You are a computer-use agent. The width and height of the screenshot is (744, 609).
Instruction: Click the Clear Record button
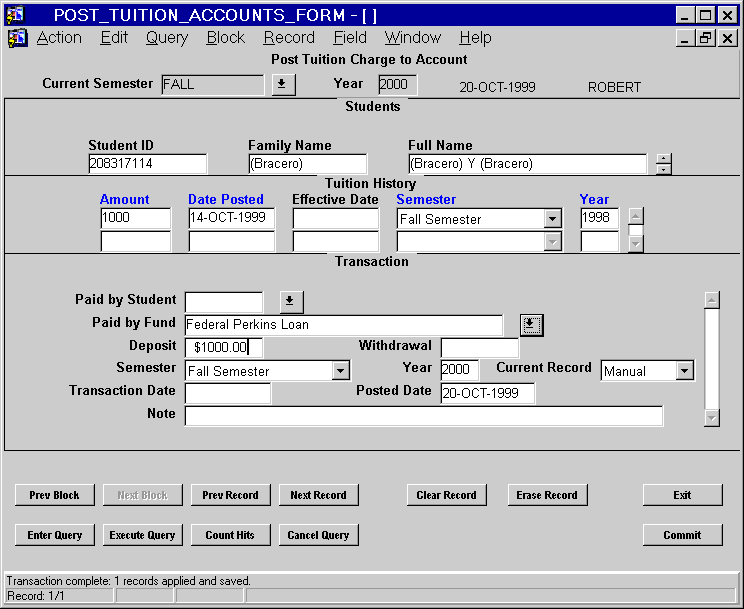click(446, 495)
